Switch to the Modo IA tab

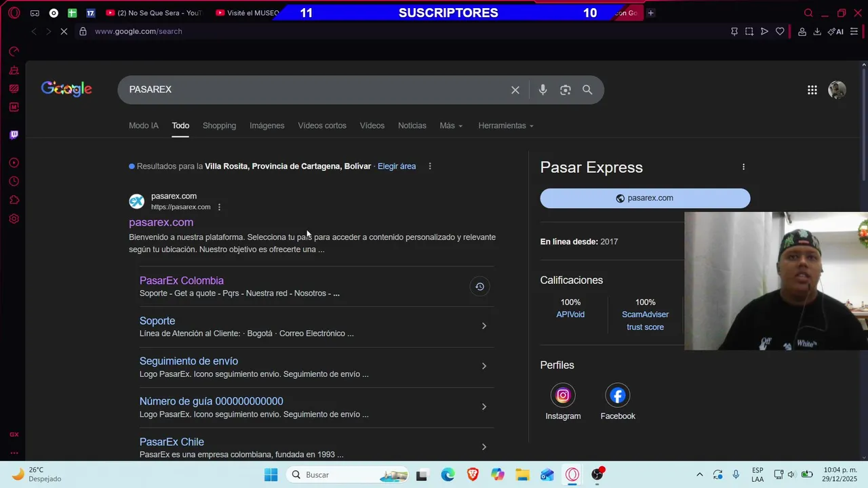(144, 125)
